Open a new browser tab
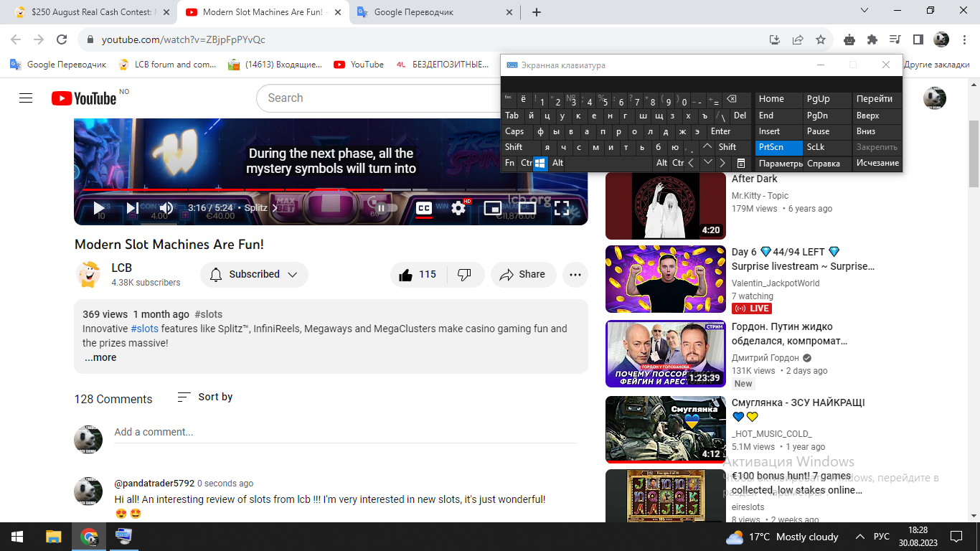Image resolution: width=980 pixels, height=551 pixels. point(537,12)
